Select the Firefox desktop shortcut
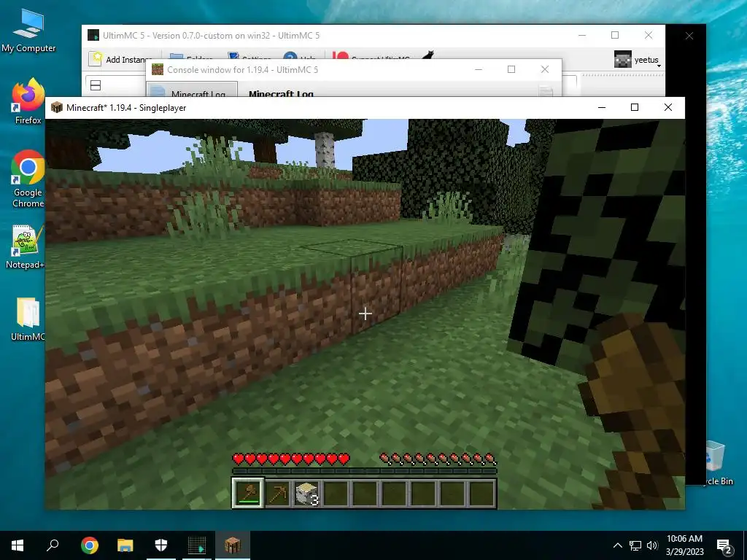This screenshot has width=747, height=560. (28, 101)
